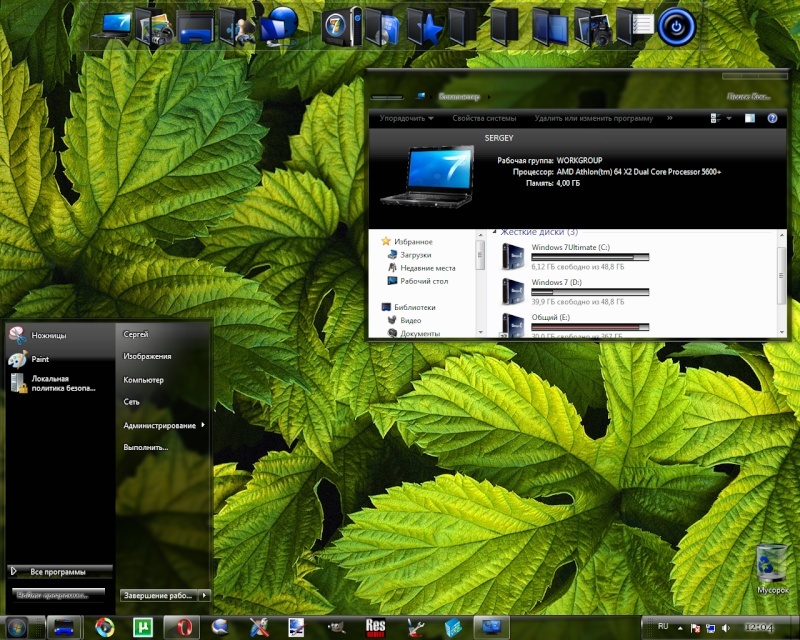Open the arrow next to Завершение работы
800x640 pixels.
coord(205,595)
